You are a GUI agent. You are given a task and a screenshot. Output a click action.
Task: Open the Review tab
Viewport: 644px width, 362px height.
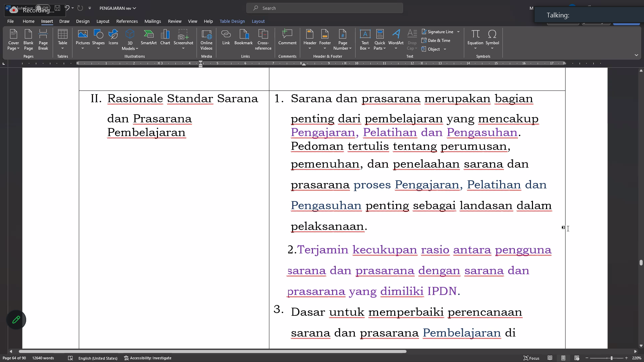click(175, 21)
